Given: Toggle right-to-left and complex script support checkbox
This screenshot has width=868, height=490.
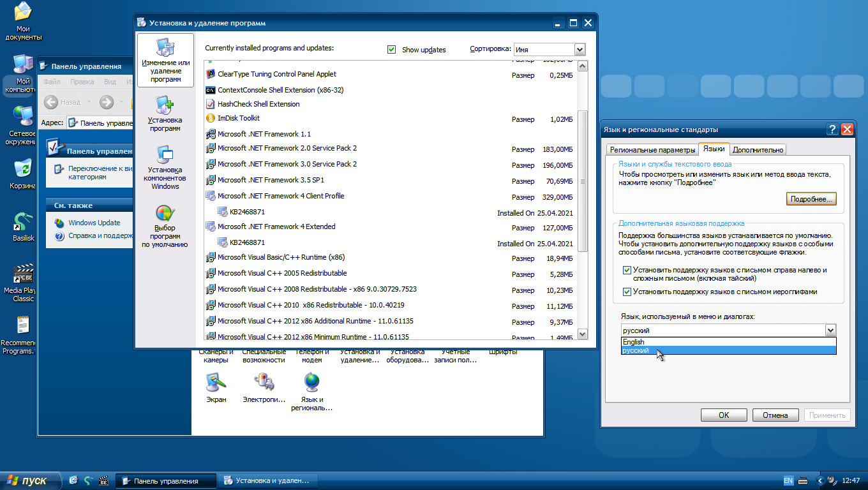Looking at the screenshot, I should point(627,270).
